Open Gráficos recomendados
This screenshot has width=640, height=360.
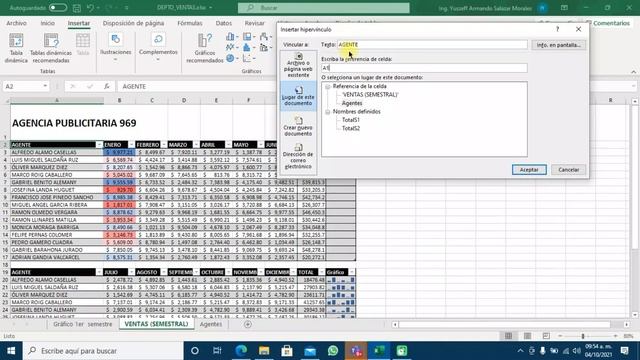click(x=205, y=48)
